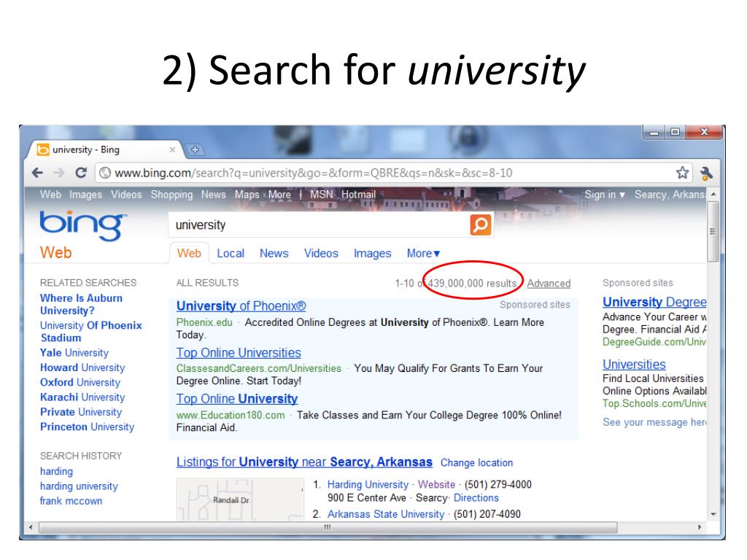The image size is (747, 560).
Task: Switch to the News tab
Action: [274, 253]
